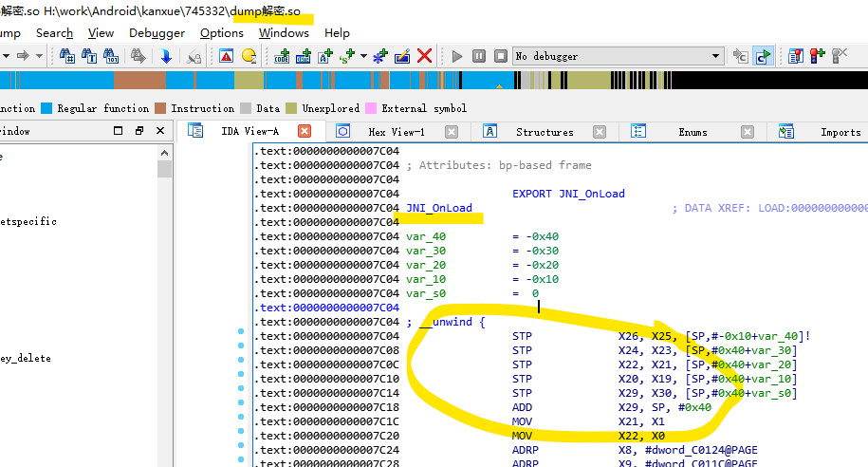Click the Instruction brown legend swatch
Screen dimensions: 868x467
(160, 108)
